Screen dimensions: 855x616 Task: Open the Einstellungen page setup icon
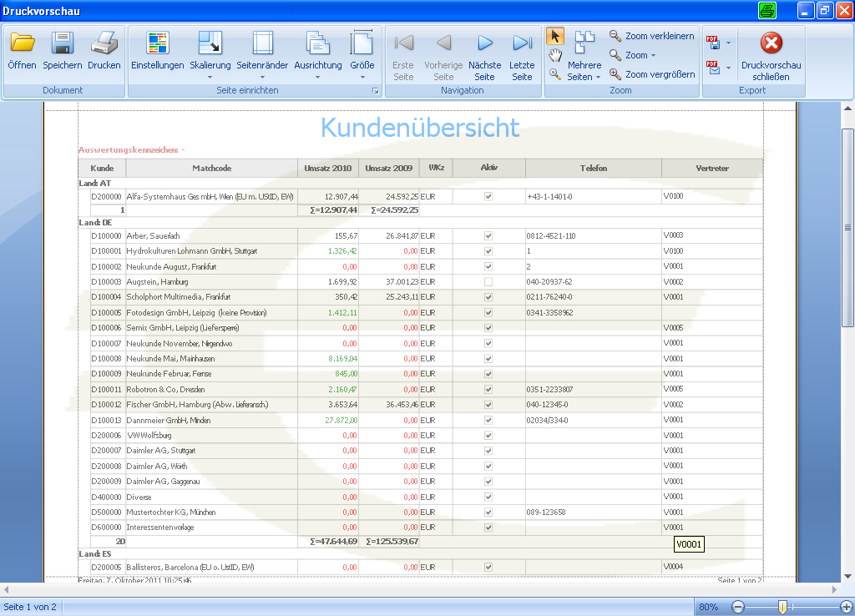[x=158, y=43]
